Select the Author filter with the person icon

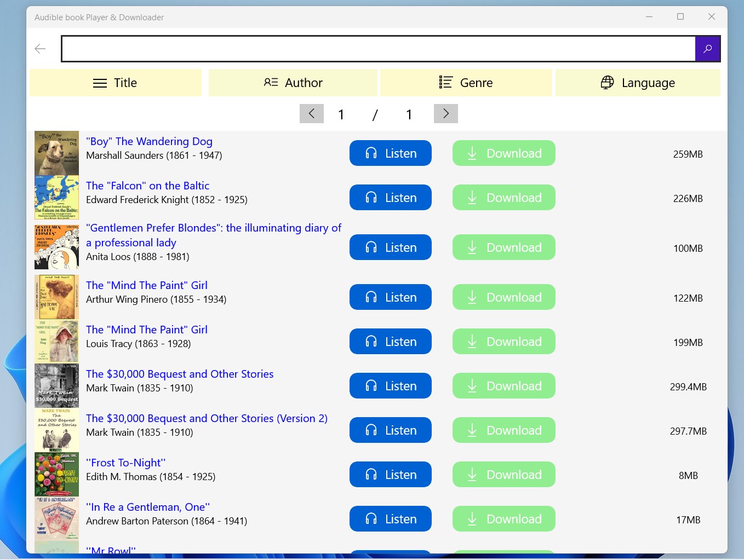(x=293, y=82)
